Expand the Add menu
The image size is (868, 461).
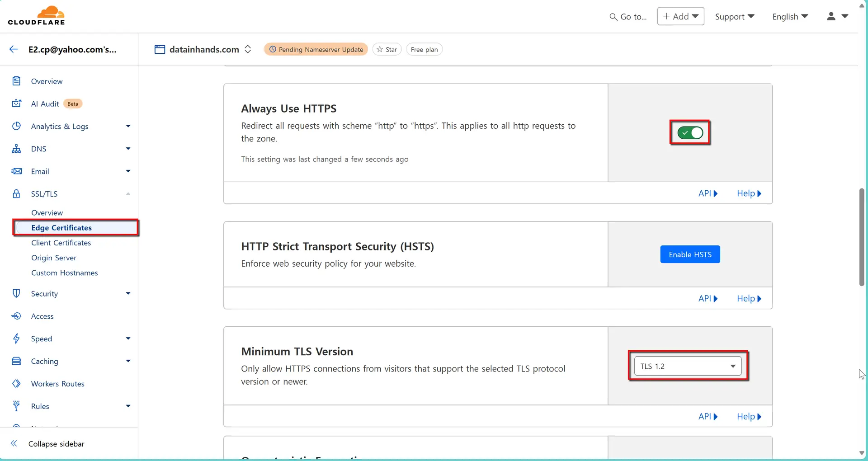(x=680, y=16)
